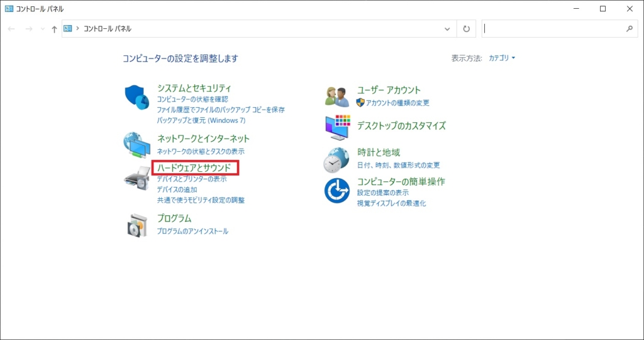The image size is (644, 340).
Task: Click 設定の提案の表示 link
Action: 383,193
